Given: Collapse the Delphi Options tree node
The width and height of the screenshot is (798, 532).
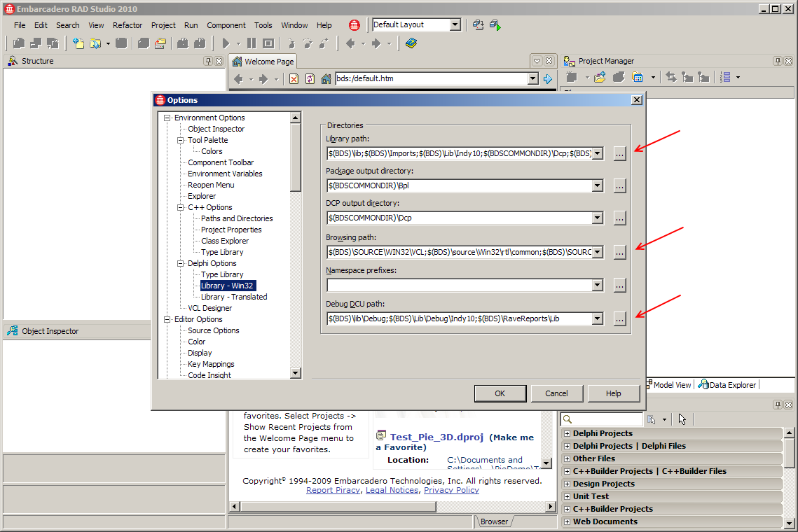Looking at the screenshot, I should coord(180,263).
